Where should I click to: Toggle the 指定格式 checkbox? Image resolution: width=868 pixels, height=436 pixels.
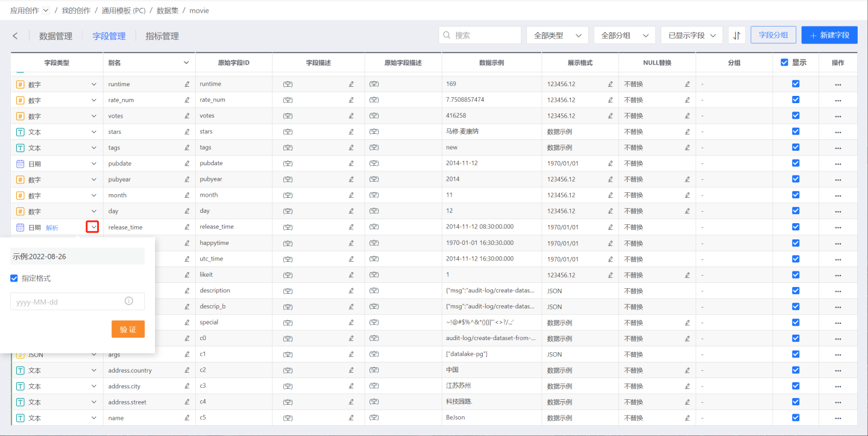pos(14,279)
